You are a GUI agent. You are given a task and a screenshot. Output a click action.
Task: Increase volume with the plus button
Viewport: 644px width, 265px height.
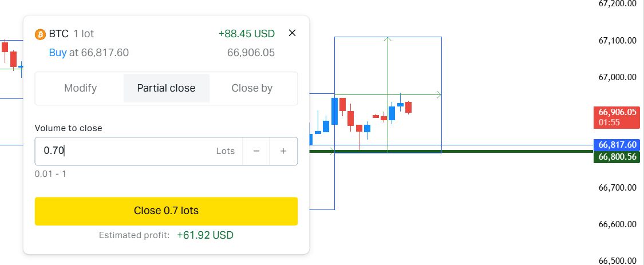click(283, 151)
